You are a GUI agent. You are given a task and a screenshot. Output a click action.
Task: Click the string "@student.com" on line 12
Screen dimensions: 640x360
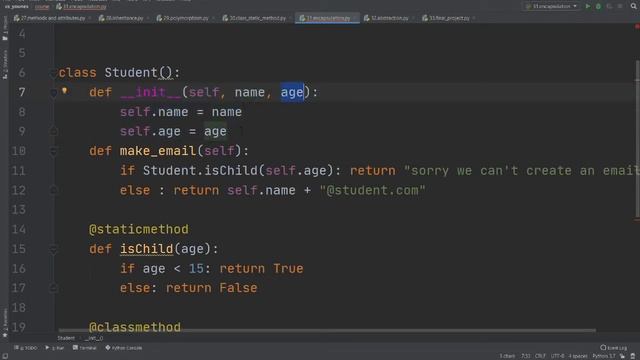pos(373,190)
